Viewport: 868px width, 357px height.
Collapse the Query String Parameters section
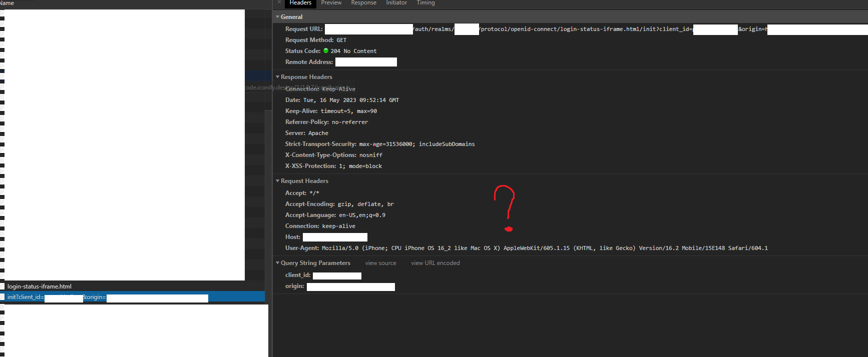278,263
